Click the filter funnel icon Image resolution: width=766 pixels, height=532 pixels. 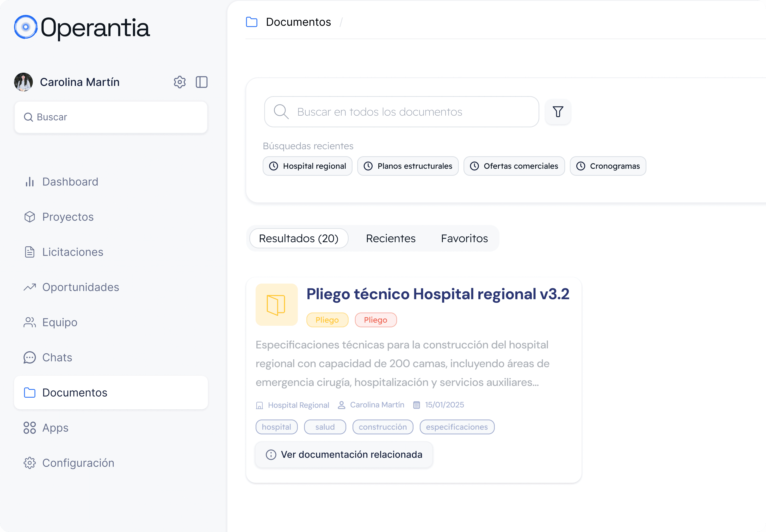[558, 112]
